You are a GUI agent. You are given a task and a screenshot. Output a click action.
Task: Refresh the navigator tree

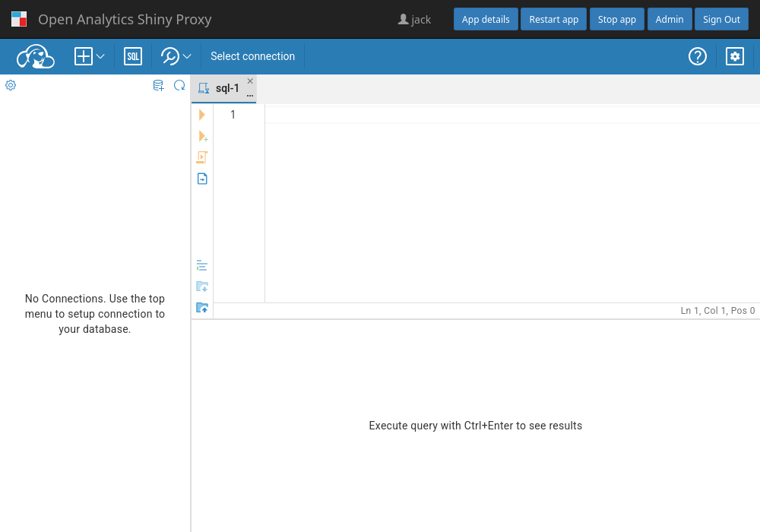(x=179, y=85)
